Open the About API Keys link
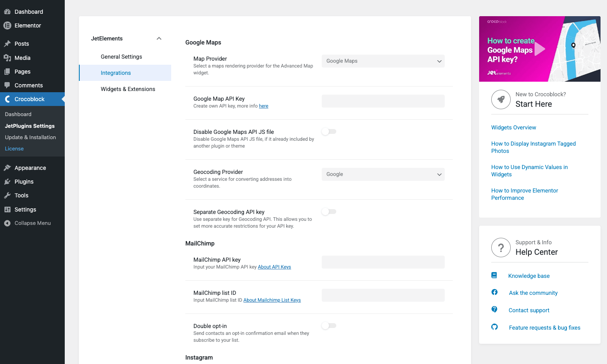 point(274,267)
